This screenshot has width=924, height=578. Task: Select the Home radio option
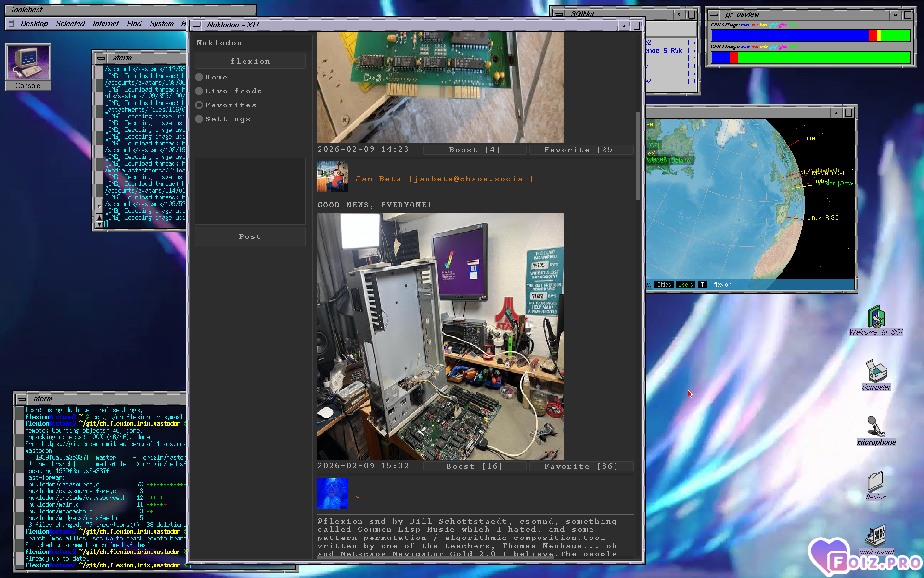(200, 77)
